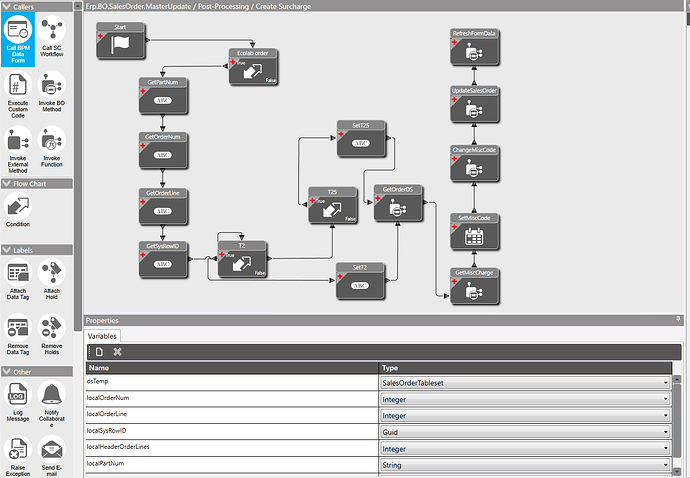Switch to the Variables tab
The width and height of the screenshot is (690, 478).
click(x=102, y=336)
